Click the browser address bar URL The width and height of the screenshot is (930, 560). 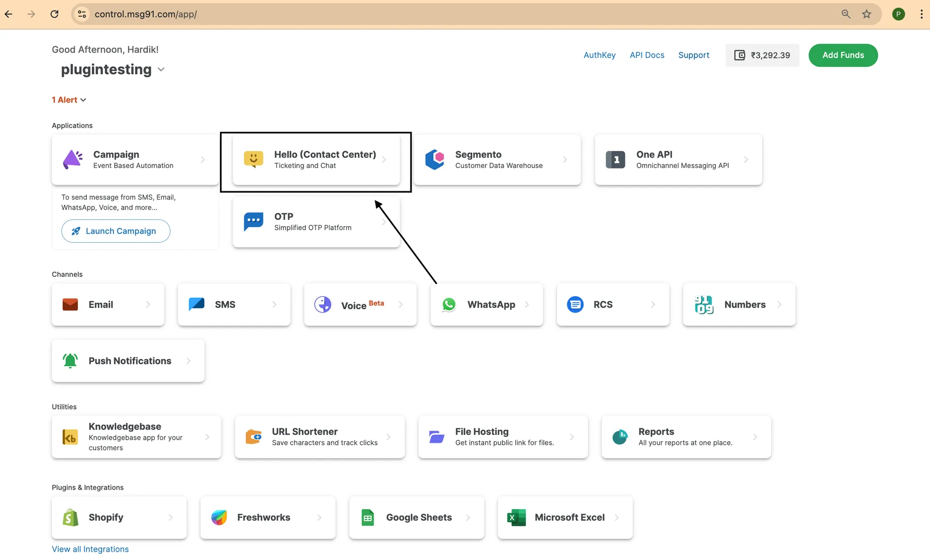coord(146,14)
